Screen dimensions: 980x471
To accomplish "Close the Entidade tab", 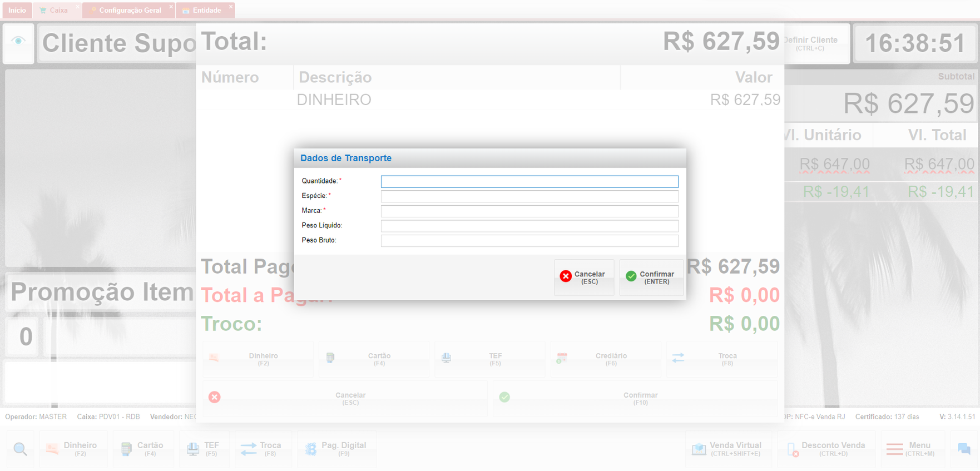I will click(231, 7).
